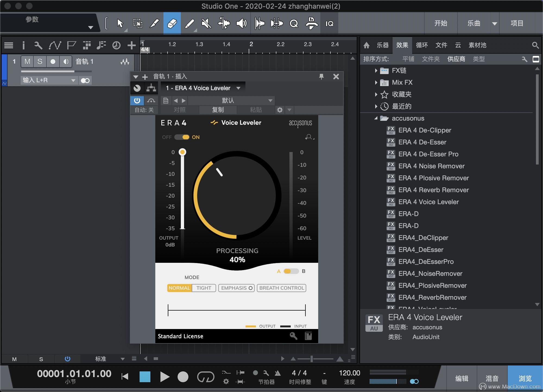Expand the FX链 folder
This screenshot has width=543, height=392.
pos(376,71)
